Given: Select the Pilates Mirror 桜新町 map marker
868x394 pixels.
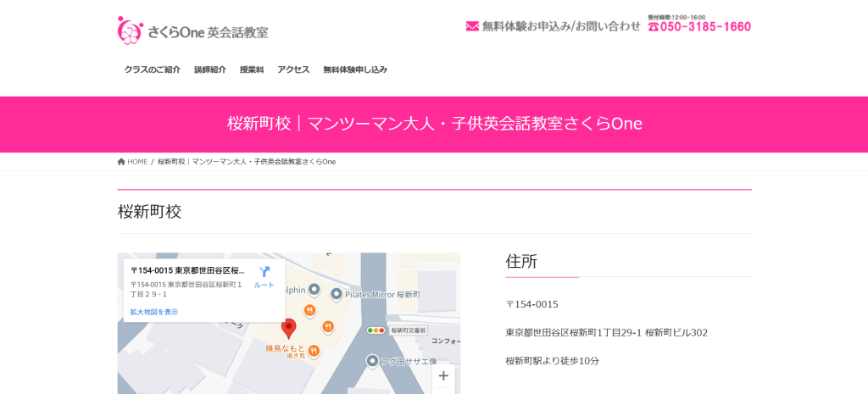Looking at the screenshot, I should pyautogui.click(x=336, y=294).
